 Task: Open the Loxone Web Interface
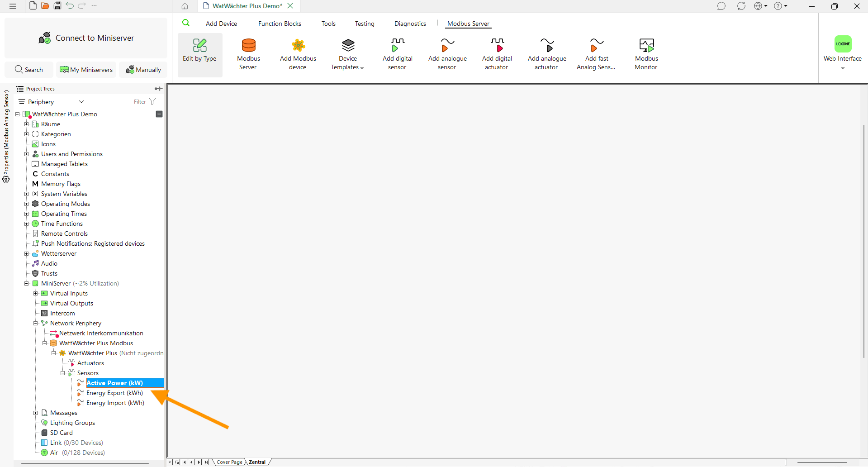(843, 52)
